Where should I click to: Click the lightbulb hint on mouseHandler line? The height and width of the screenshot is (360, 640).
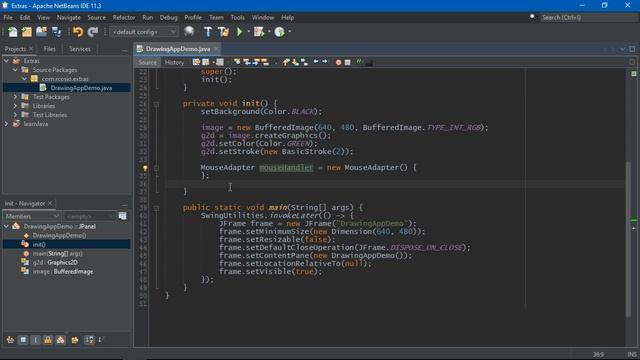145,168
